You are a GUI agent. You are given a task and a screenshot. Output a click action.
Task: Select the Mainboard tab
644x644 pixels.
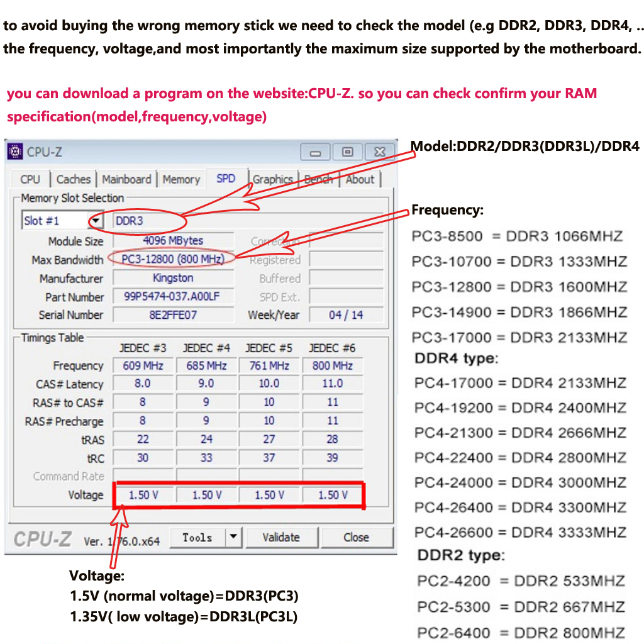[x=126, y=179]
